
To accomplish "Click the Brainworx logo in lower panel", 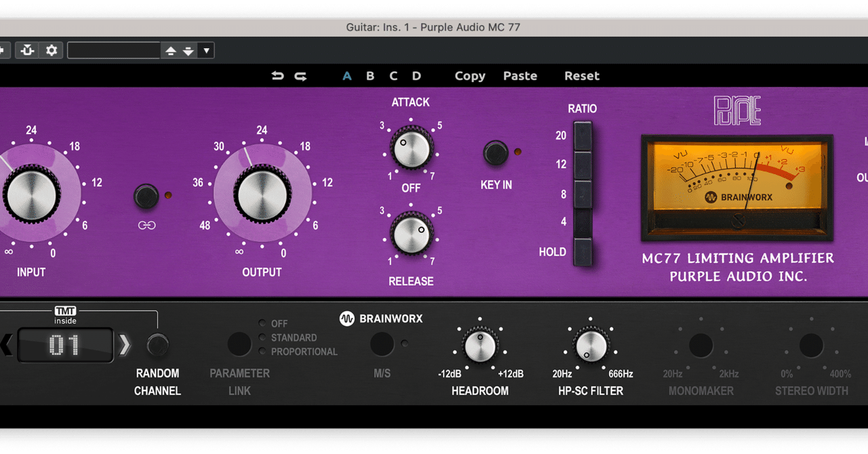I will pyautogui.click(x=381, y=318).
